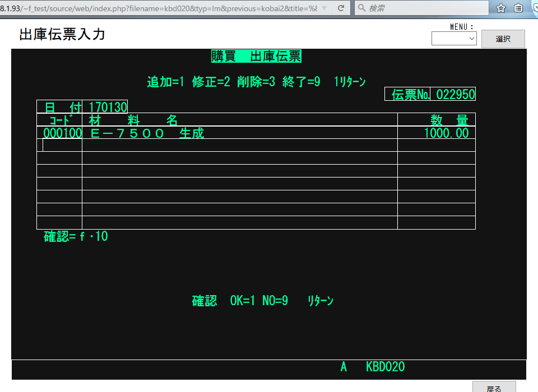Click the KBD020 program code in status bar

tap(385, 367)
